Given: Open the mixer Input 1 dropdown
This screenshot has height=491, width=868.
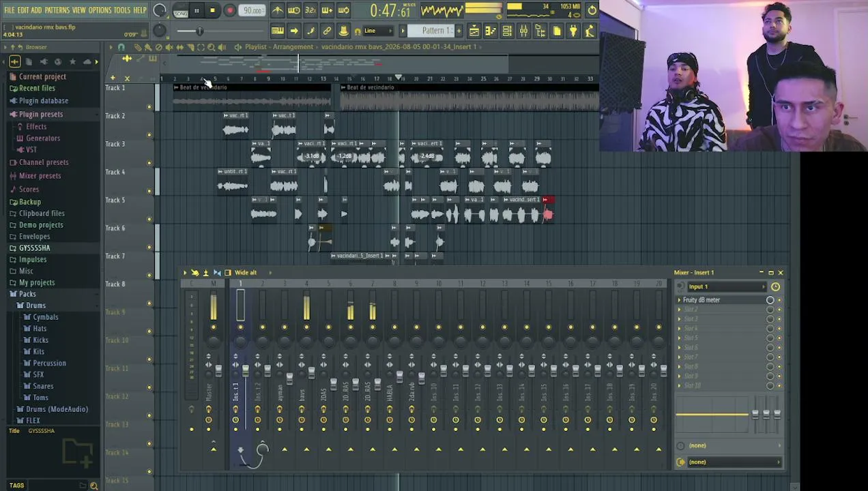Looking at the screenshot, I should click(727, 287).
